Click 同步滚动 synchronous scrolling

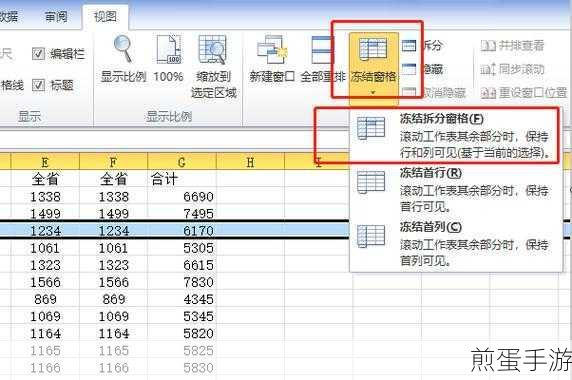[x=513, y=69]
